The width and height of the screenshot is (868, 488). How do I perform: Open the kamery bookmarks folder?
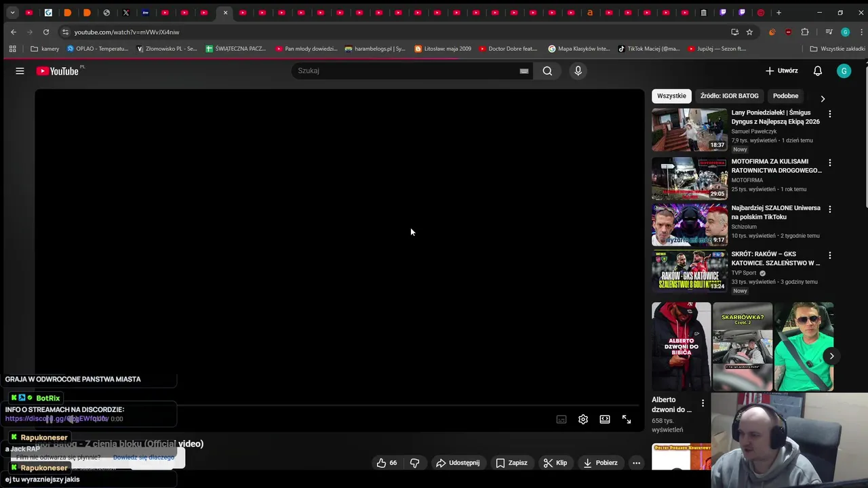pos(45,49)
